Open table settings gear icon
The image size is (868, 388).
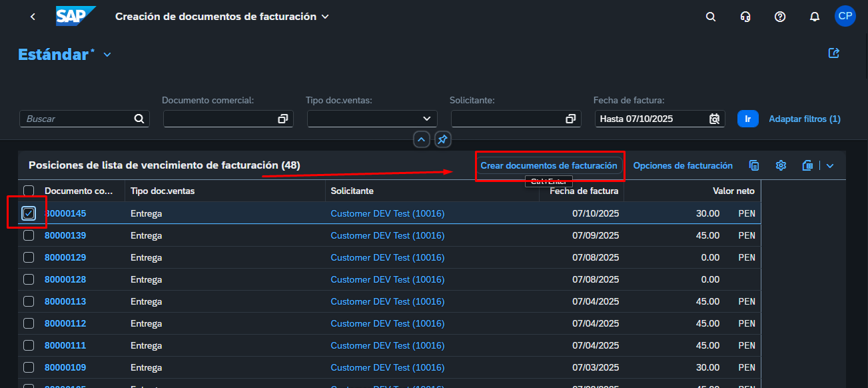[x=781, y=165]
